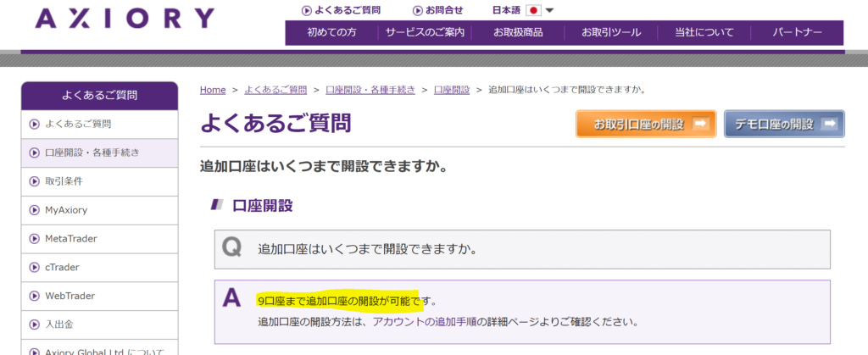The image size is (868, 355).
Task: Open the お問合せ contact link
Action: pyautogui.click(x=444, y=10)
